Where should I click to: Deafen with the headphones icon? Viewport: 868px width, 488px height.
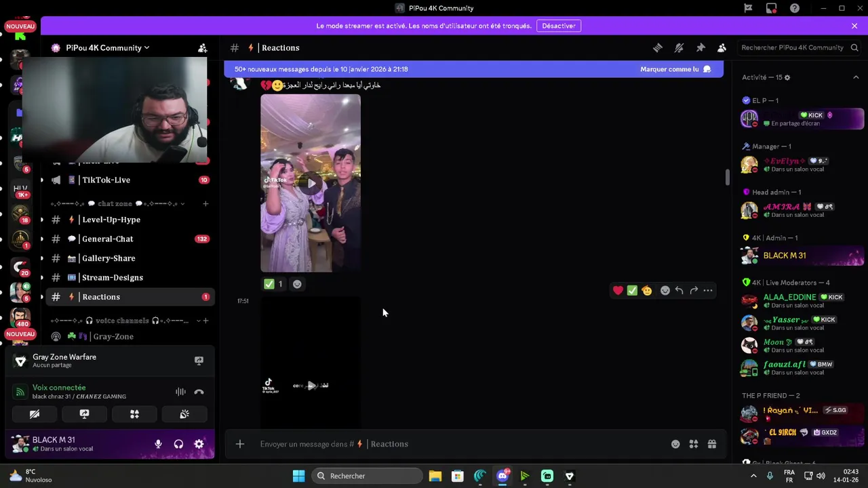coord(178,444)
